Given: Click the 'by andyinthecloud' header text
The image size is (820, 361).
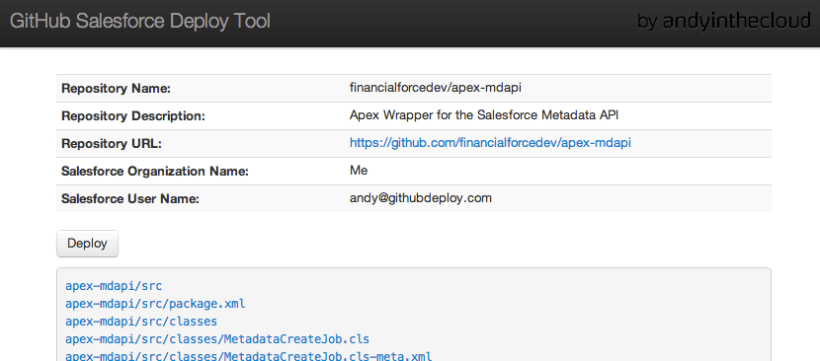Looking at the screenshot, I should tap(724, 21).
